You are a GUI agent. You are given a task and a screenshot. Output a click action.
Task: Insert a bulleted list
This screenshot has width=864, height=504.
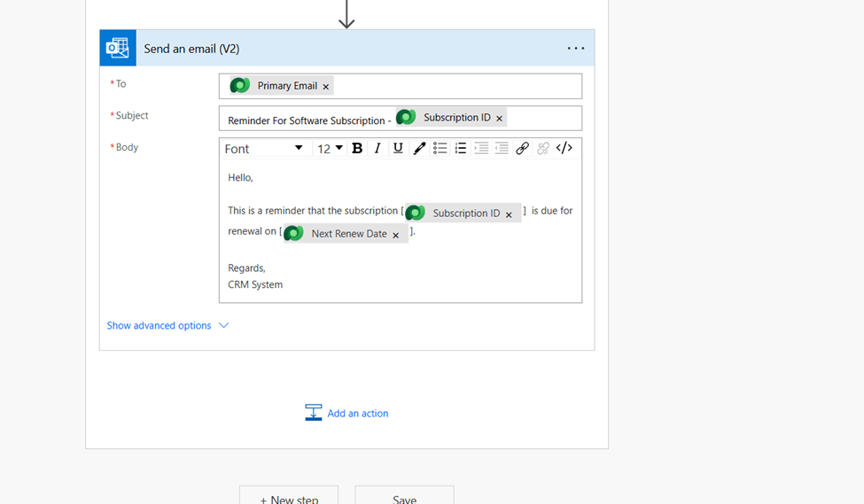[440, 149]
